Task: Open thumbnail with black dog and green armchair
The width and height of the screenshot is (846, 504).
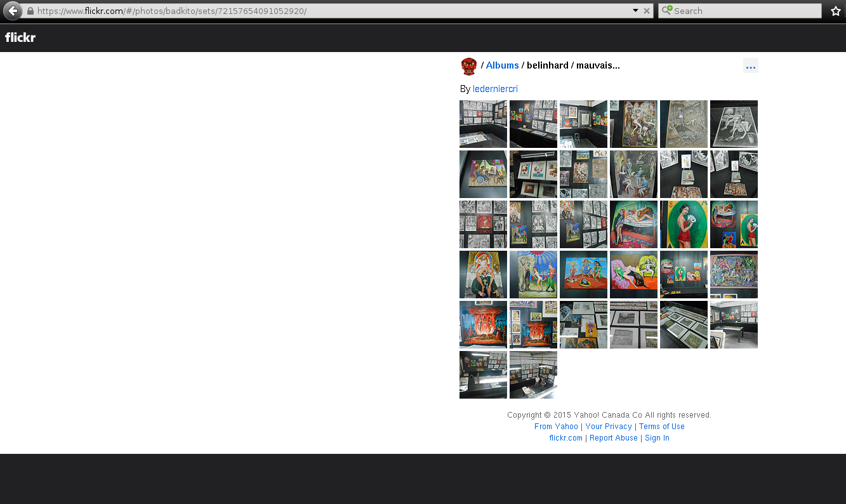Action: click(x=633, y=274)
